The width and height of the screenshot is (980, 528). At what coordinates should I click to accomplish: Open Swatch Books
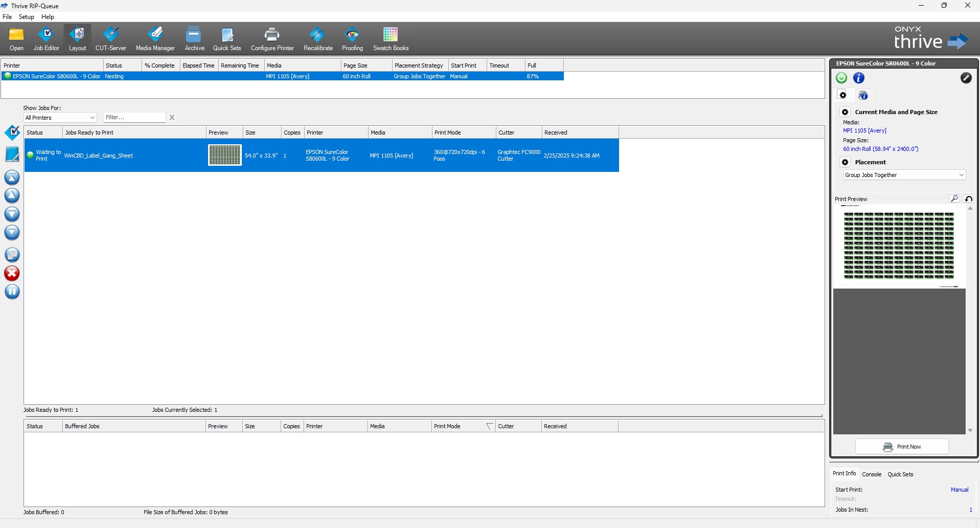click(x=391, y=39)
